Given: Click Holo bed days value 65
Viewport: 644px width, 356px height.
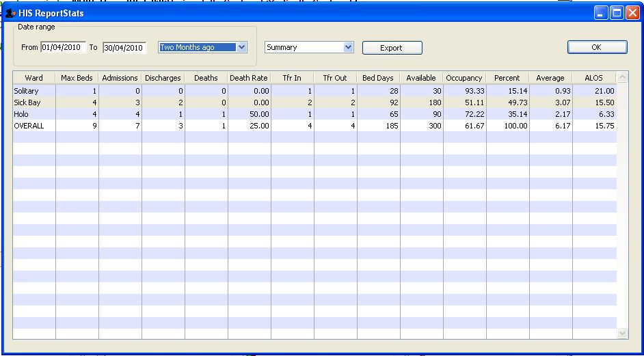Looking at the screenshot, I should point(394,114).
